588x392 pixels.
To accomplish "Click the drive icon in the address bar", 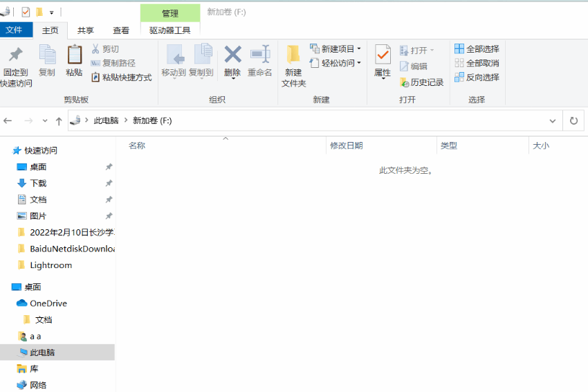I will tap(76, 121).
